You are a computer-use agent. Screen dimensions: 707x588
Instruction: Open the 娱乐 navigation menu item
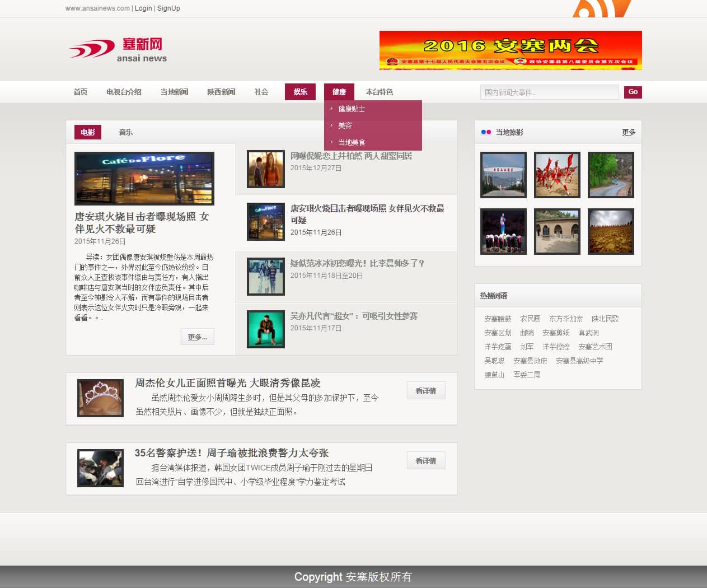point(300,92)
